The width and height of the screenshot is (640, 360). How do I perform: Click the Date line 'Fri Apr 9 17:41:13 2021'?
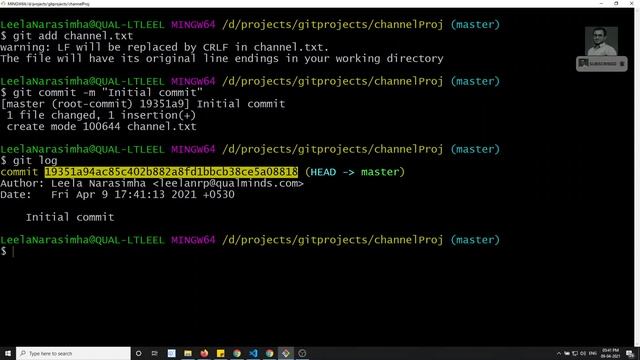tap(118, 195)
